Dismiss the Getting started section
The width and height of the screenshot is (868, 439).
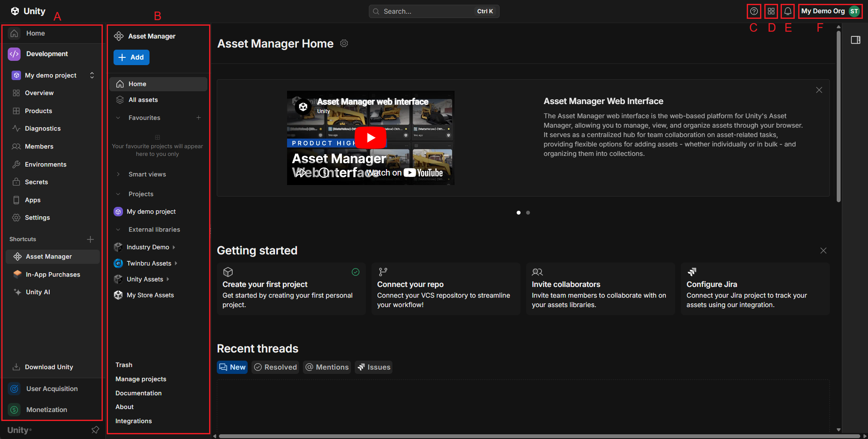point(823,251)
